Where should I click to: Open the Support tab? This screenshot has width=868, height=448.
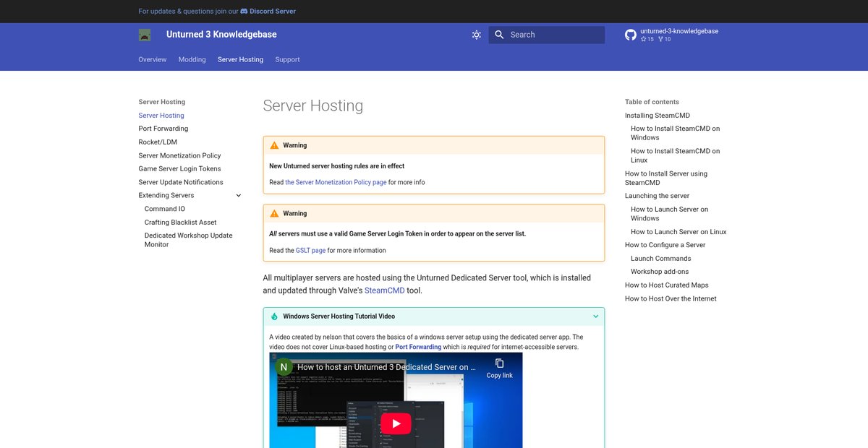click(287, 59)
